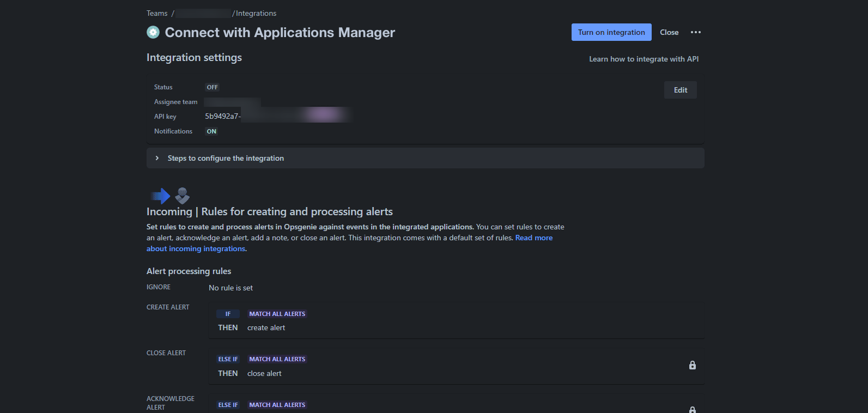Click the Assignee team label

[175, 102]
